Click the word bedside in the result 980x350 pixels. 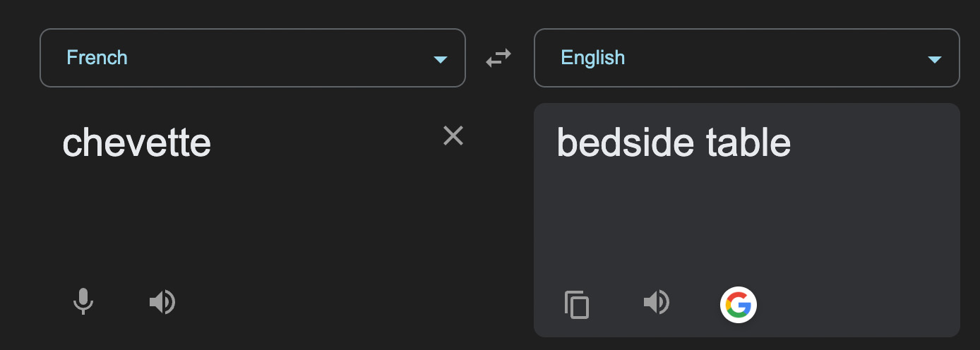625,143
